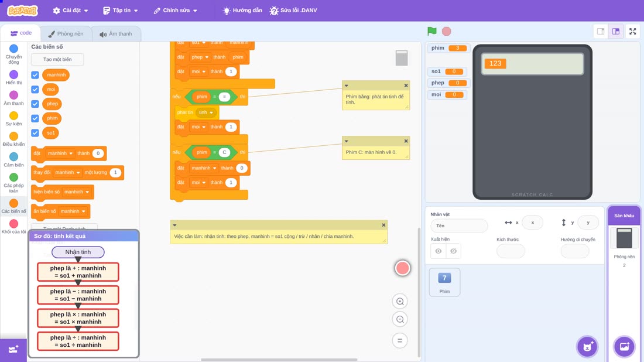Uncheck the so1 variable checkbox
This screenshot has width=644, height=362.
click(35, 133)
